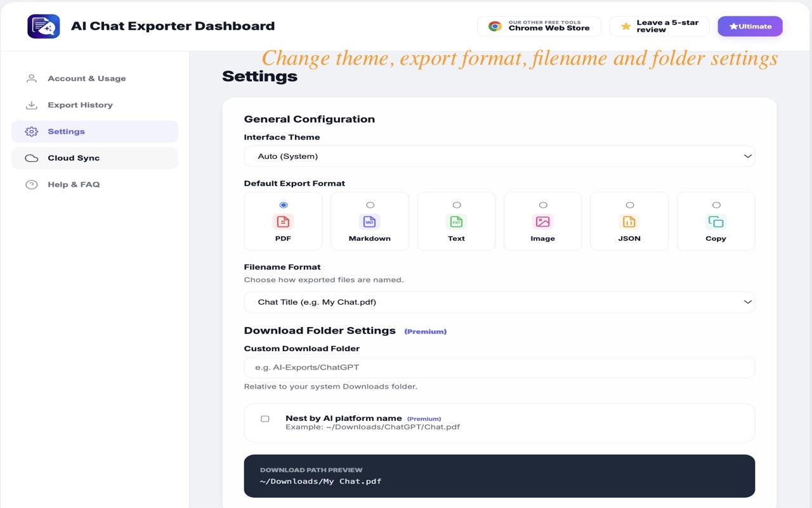The height and width of the screenshot is (508, 812).
Task: Open the Interface Theme dropdown
Action: pyautogui.click(x=499, y=156)
